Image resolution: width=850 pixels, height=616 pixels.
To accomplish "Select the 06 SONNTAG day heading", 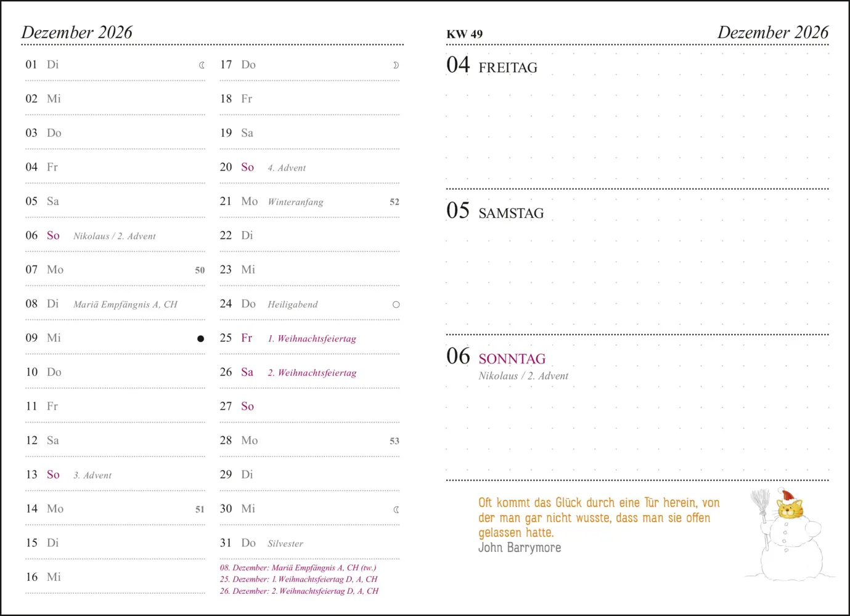I will 496,357.
